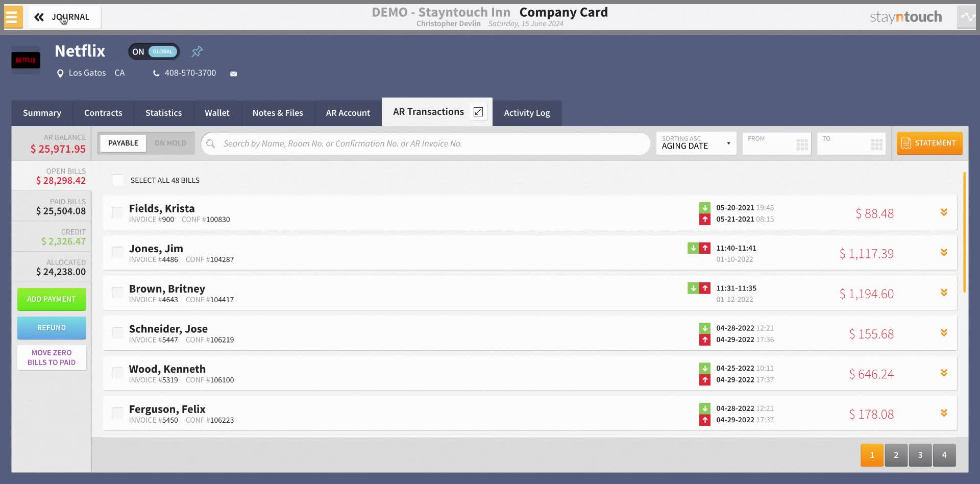Click the green arrival arrow for Fields, Krista
Viewport: 980px width, 484px height.
coord(705,208)
